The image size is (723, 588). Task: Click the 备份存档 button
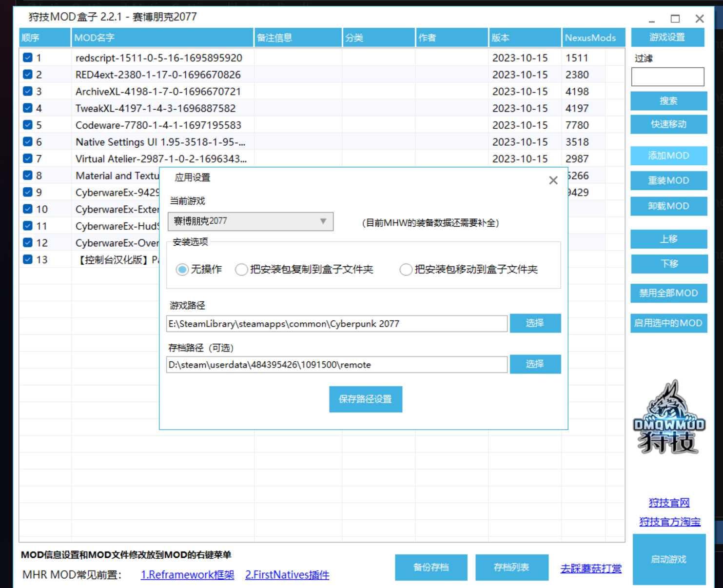(431, 568)
